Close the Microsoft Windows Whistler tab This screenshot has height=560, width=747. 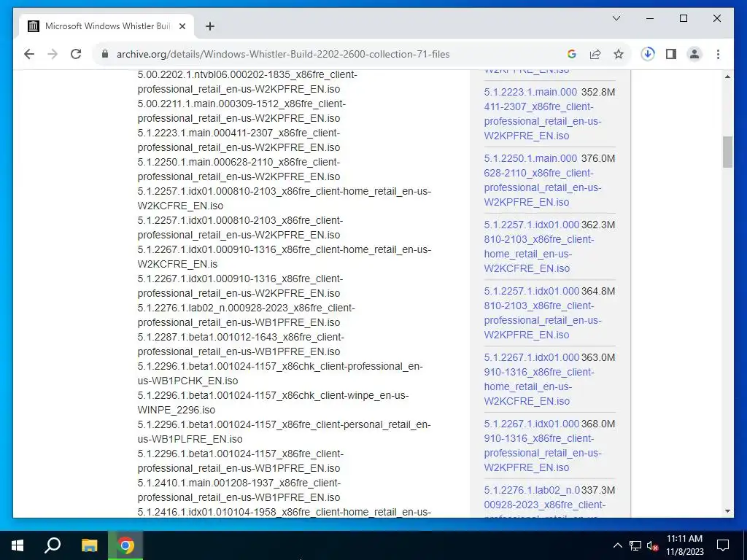[x=182, y=26]
